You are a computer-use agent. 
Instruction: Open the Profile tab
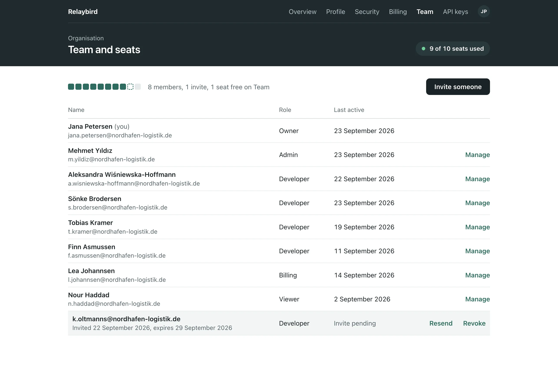pos(335,12)
